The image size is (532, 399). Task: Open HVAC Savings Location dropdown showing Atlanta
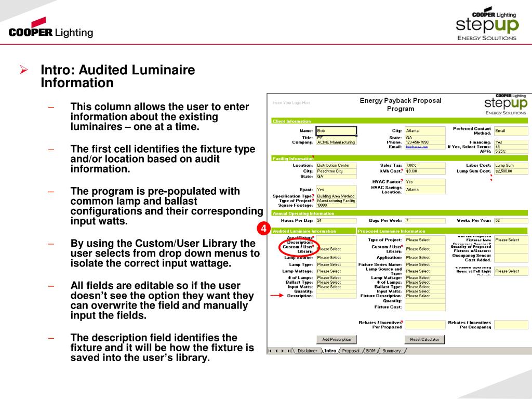tap(425, 190)
